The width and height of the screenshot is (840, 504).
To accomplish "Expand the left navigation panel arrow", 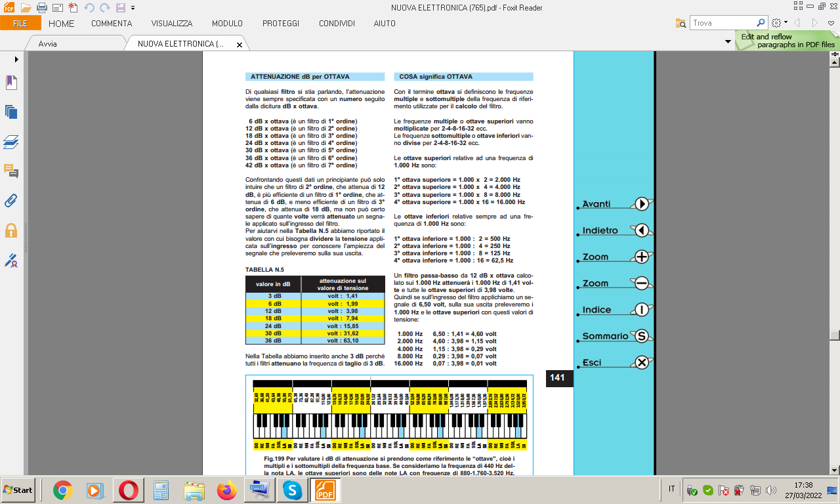I will [x=16, y=59].
